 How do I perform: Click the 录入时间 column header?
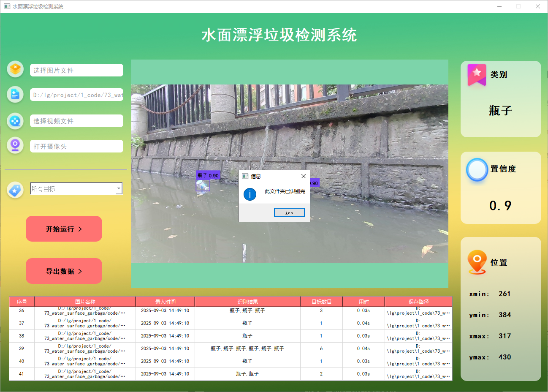pyautogui.click(x=165, y=302)
